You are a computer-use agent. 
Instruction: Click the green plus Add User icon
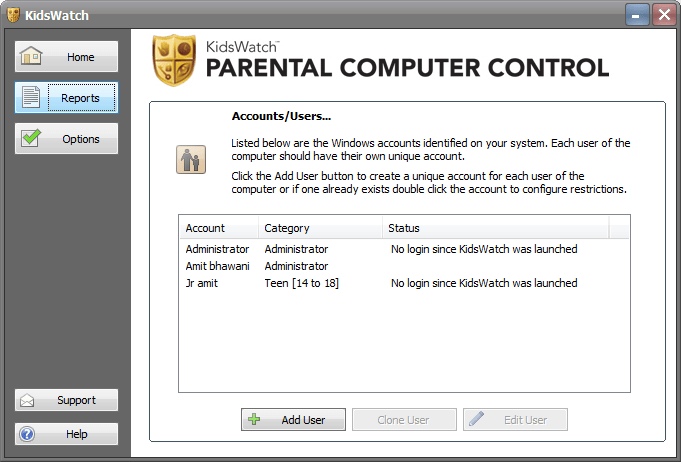[254, 419]
